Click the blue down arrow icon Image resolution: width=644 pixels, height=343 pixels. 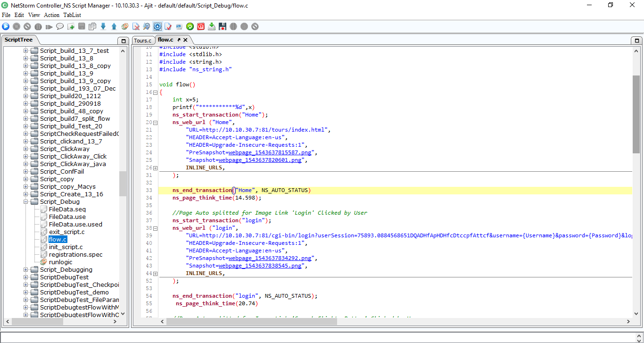coord(103,26)
